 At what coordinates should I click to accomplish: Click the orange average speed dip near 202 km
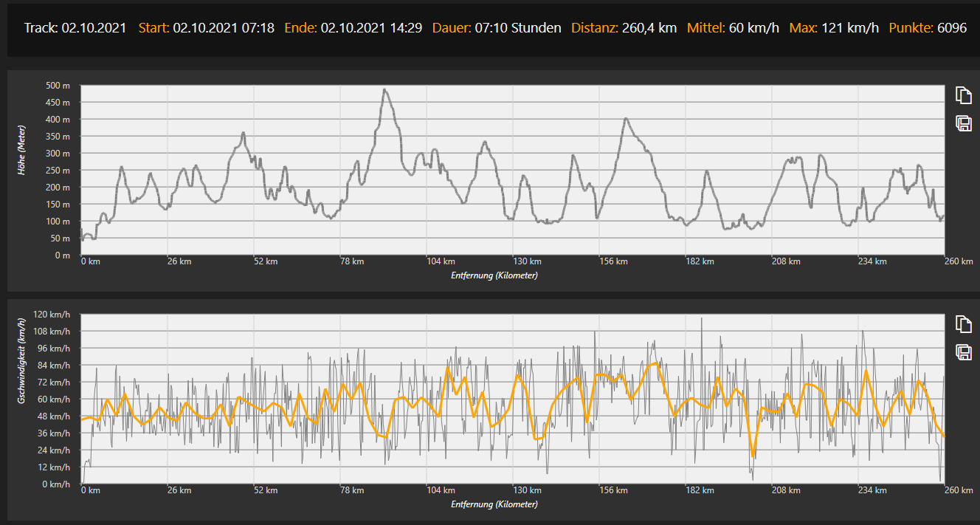point(753,456)
